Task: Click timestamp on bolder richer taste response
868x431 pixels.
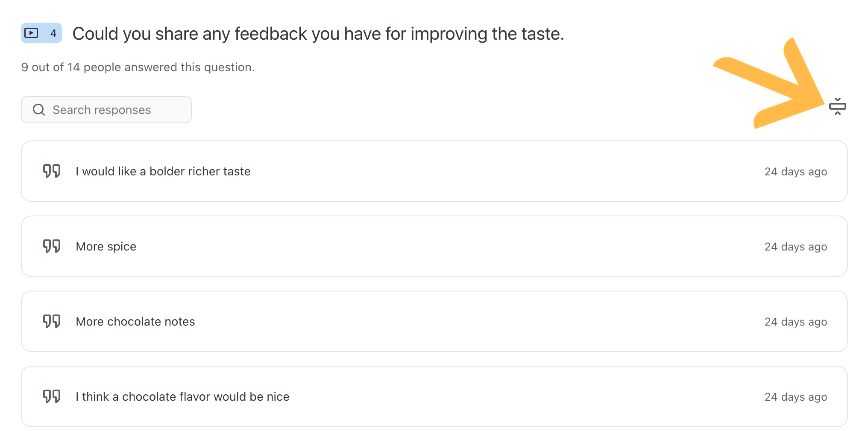Action: pos(795,172)
